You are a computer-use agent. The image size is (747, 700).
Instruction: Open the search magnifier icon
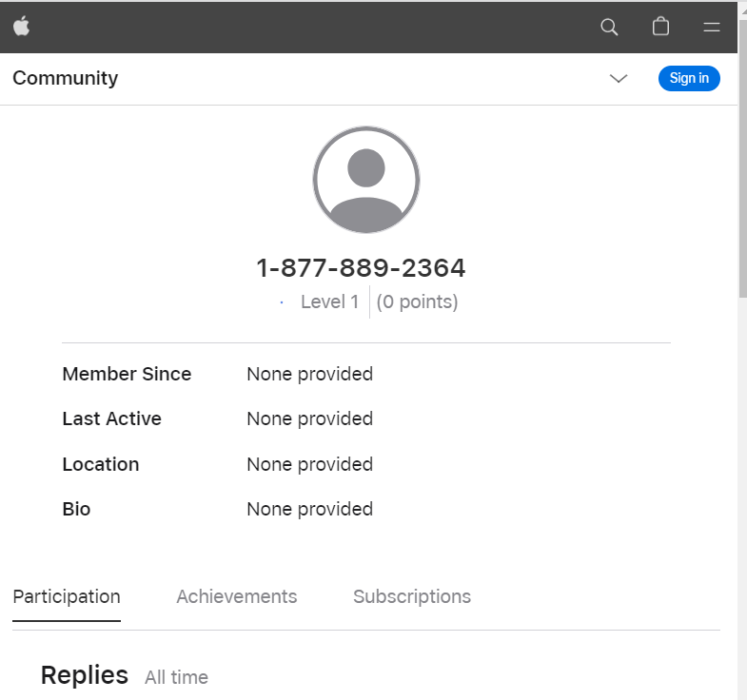(x=610, y=27)
